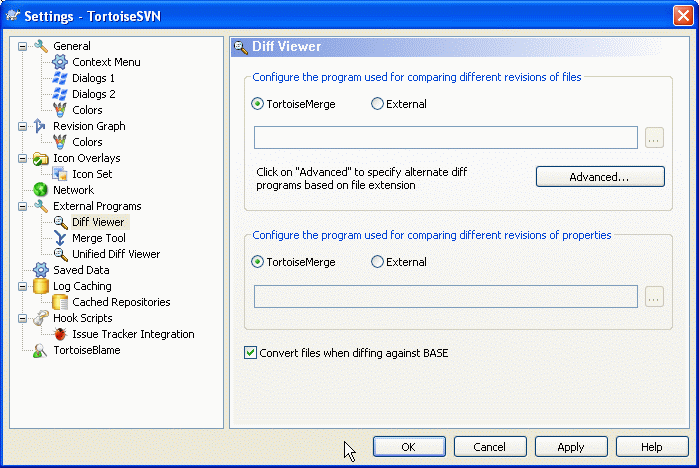The height and width of the screenshot is (468, 699).
Task: Click the General wrench icon
Action: [x=41, y=46]
